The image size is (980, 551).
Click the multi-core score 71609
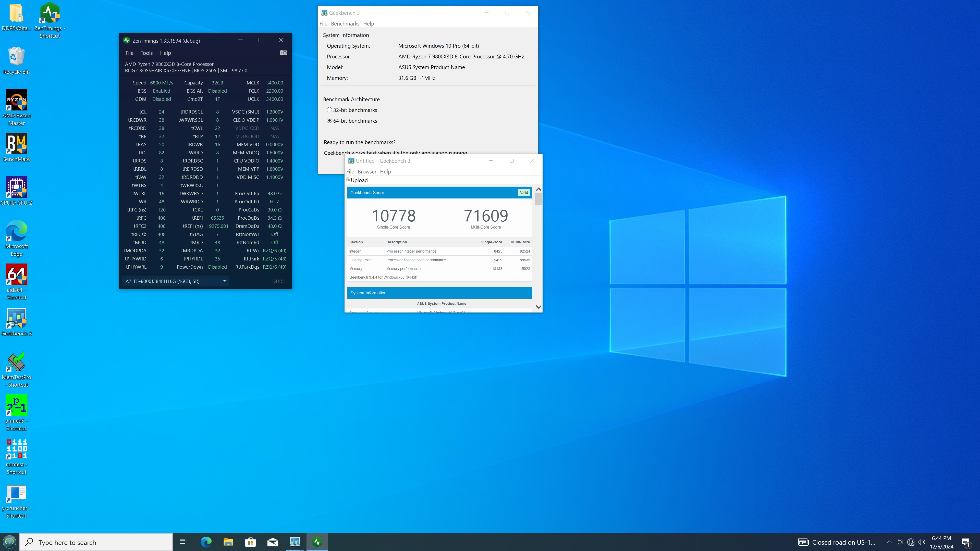click(x=486, y=216)
